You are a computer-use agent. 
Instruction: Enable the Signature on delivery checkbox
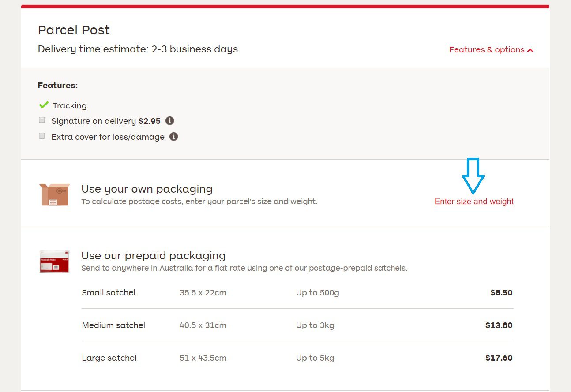[41, 119]
